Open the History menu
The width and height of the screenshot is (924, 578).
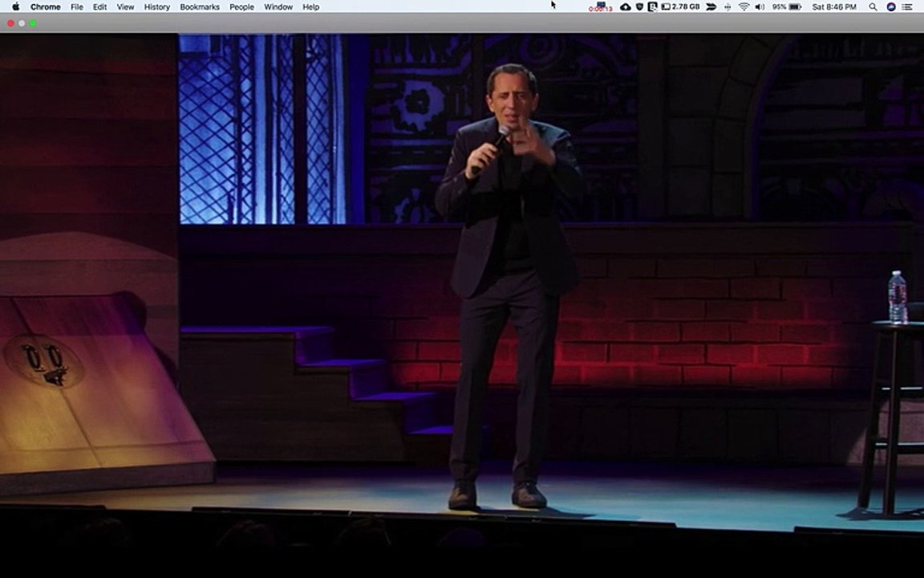[x=156, y=7]
